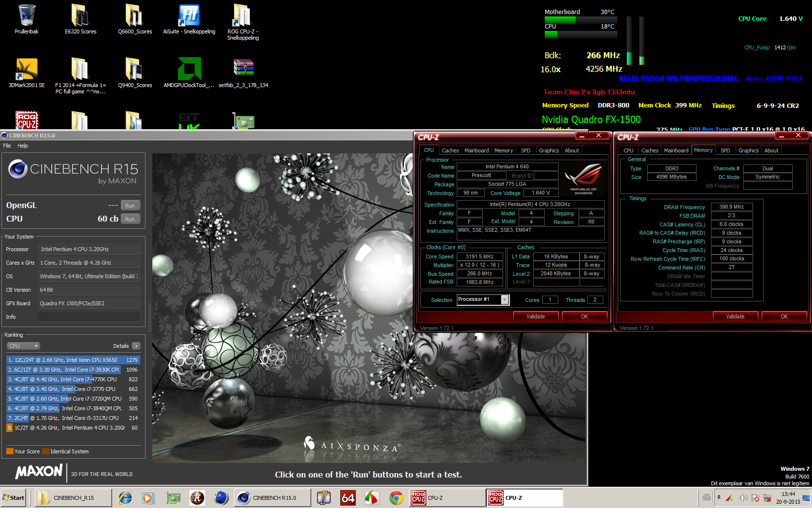Click the ROG Republic of Gamers logo
812x508 pixels.
583,179
